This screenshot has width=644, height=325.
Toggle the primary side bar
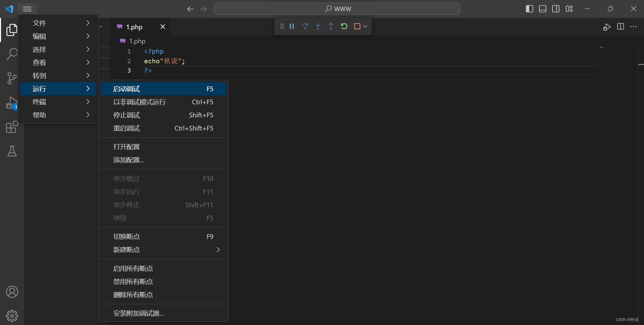529,9
